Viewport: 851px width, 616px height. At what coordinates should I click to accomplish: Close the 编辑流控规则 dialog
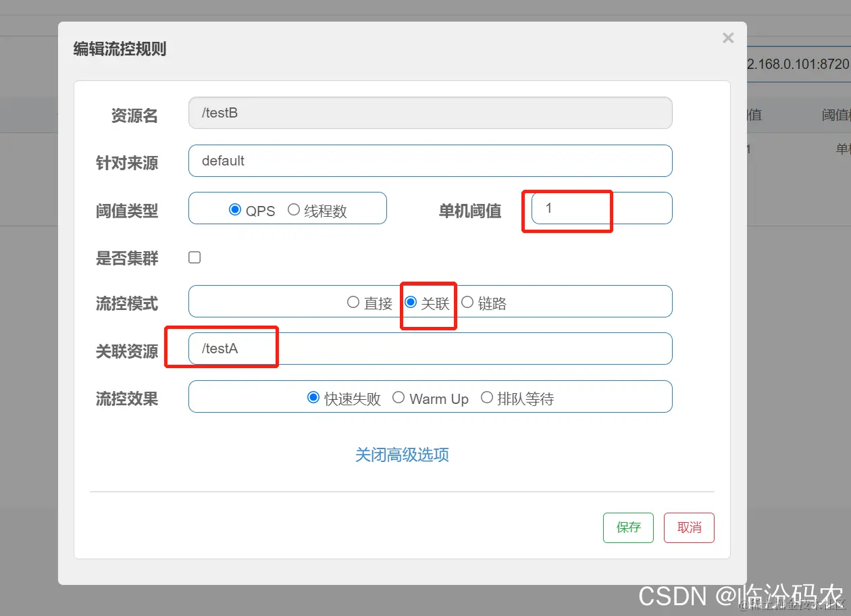(x=728, y=38)
